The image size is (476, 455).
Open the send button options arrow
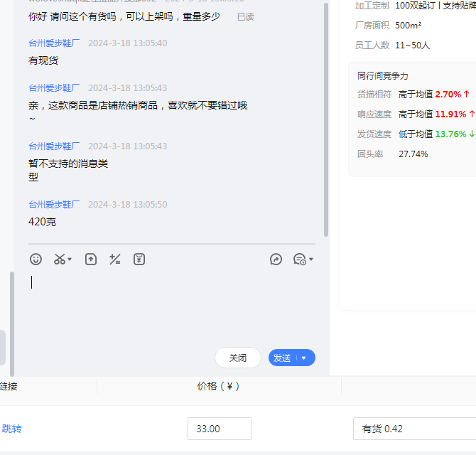pos(305,358)
